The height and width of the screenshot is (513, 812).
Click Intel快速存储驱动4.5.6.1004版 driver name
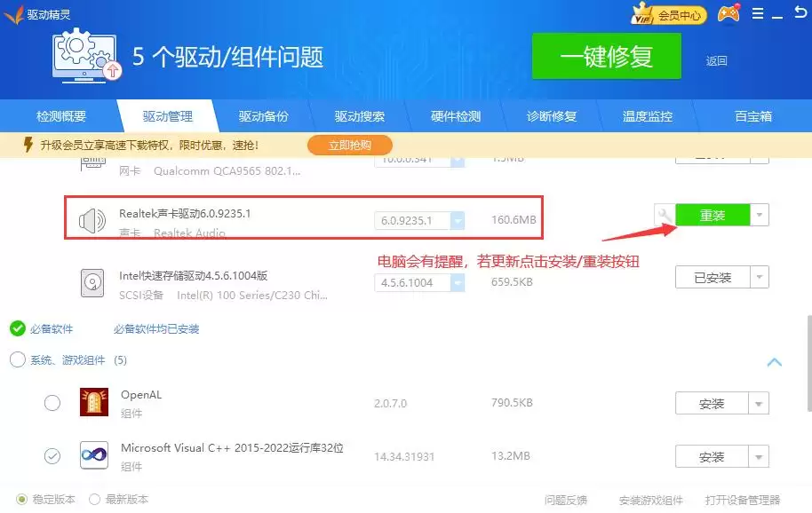[x=193, y=276]
